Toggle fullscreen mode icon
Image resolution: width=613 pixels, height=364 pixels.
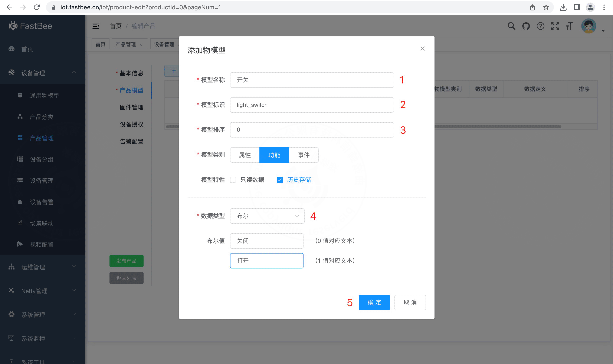coord(555,26)
